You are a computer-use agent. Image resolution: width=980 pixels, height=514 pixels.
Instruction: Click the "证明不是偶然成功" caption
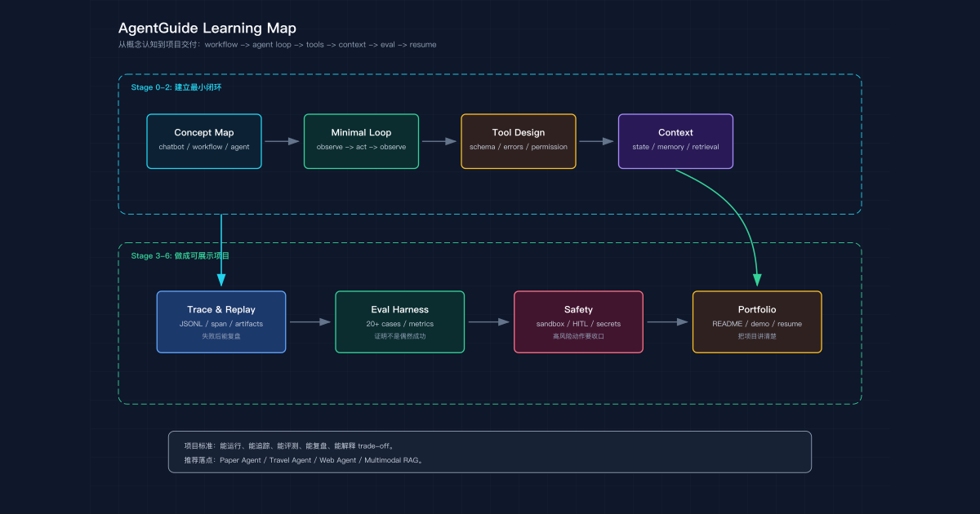[399, 336]
